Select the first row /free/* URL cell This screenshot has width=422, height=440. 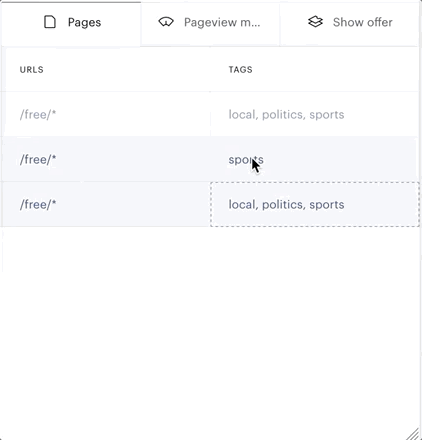pyautogui.click(x=106, y=114)
